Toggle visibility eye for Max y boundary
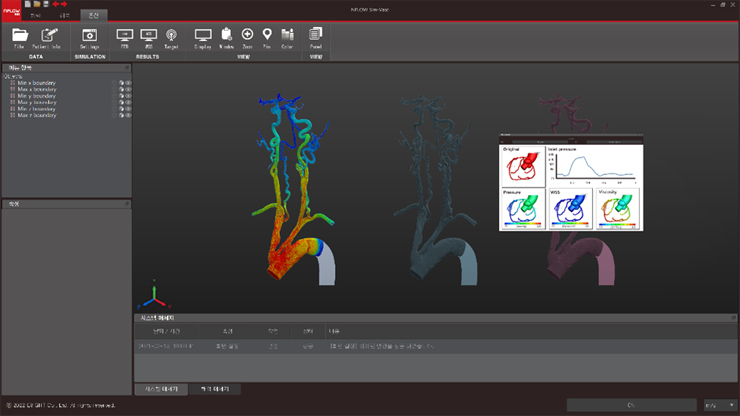The image size is (740, 416). (129, 102)
